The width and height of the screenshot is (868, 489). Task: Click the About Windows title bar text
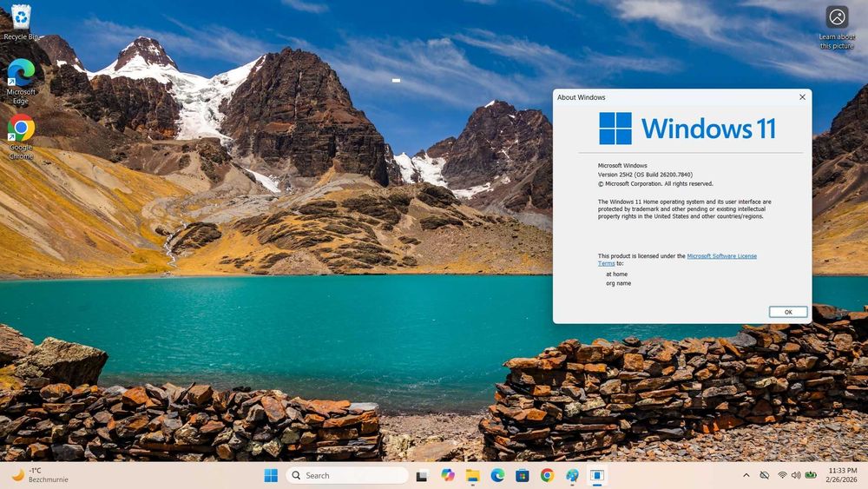(581, 97)
